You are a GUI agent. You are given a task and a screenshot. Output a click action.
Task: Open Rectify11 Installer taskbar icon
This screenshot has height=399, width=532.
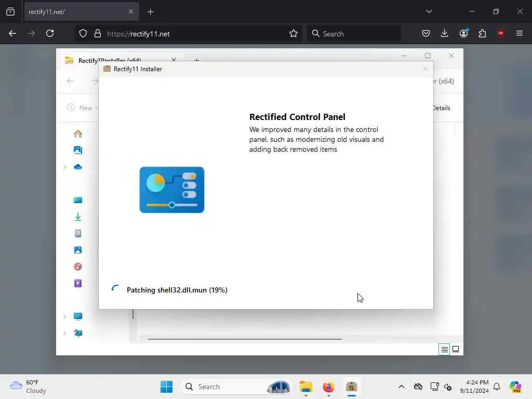[x=352, y=387]
